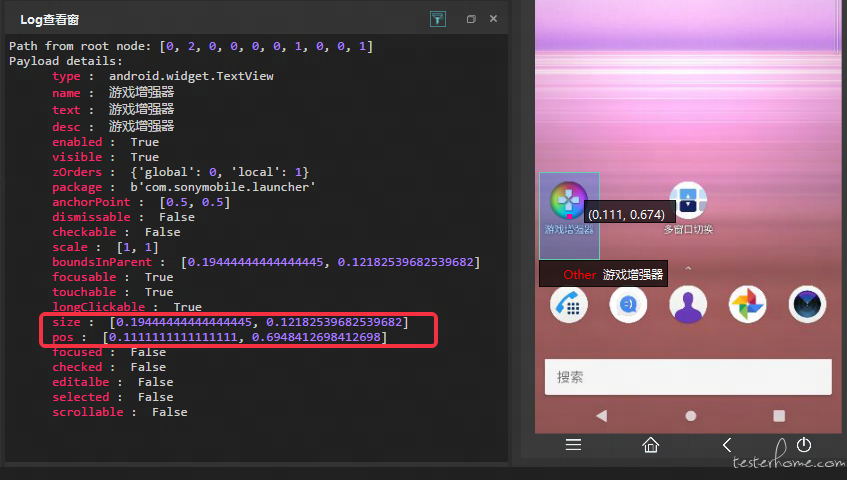The image size is (847, 480).
Task: Click the 'selected : False' row
Action: (112, 397)
